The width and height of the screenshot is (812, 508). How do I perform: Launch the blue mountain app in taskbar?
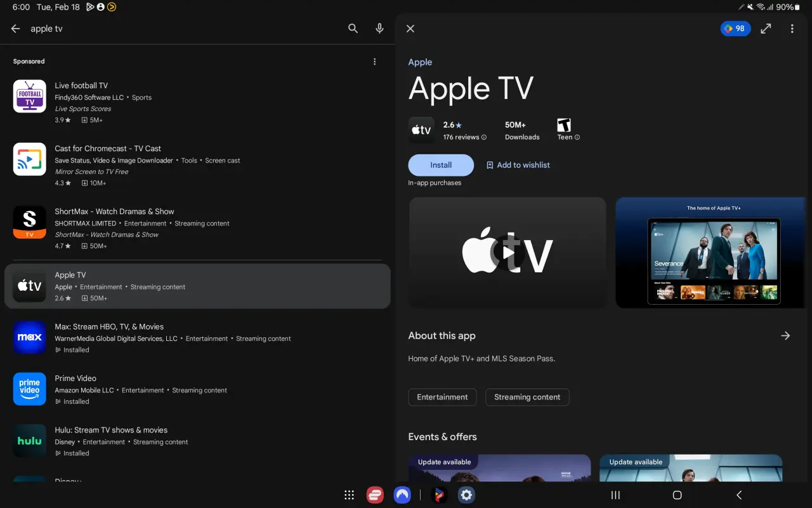click(x=402, y=495)
